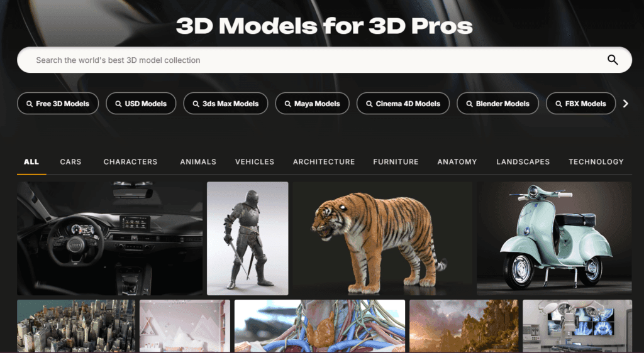Open the USD Models quick search
Screen dimensions: 644x353
click(141, 104)
